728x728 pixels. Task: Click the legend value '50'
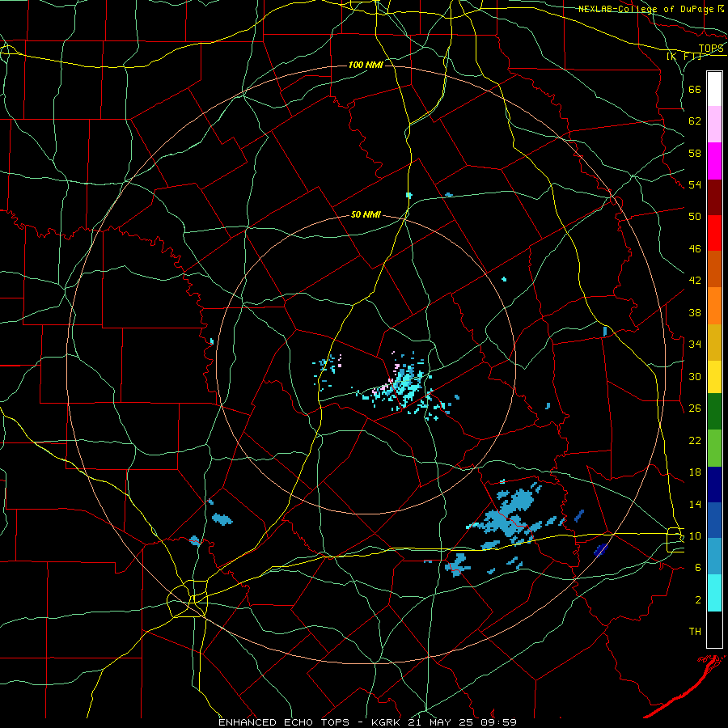(695, 217)
